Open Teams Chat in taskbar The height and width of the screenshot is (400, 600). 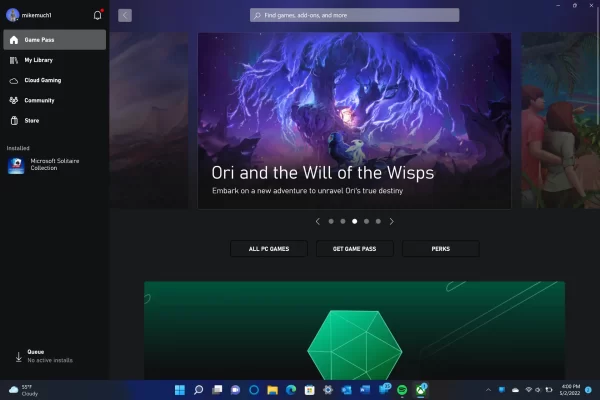tap(235, 390)
